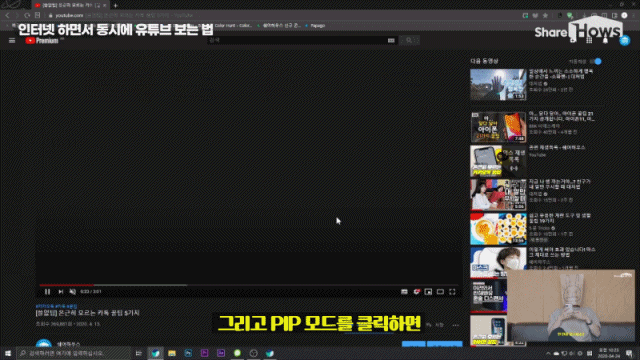Screen dimensions: 640x360
Task: Open more actions ellipsis under video
Action: tap(456, 325)
